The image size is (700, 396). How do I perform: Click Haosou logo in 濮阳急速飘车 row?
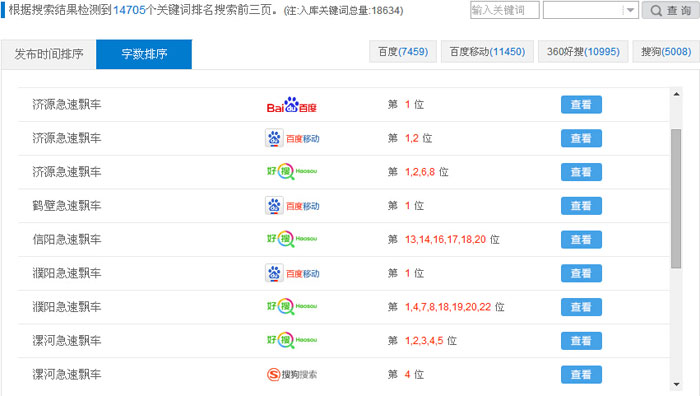292,306
